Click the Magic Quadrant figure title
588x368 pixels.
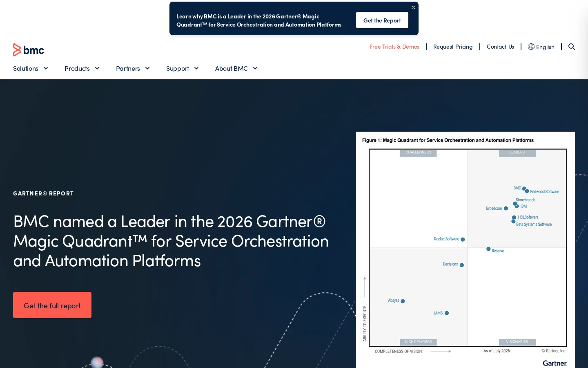[x=448, y=140]
